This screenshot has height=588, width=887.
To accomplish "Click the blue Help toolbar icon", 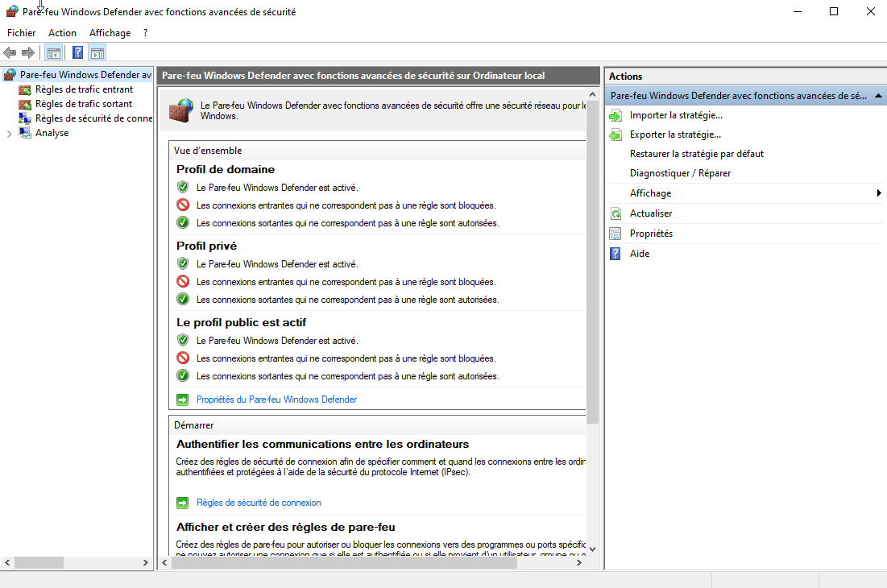I will (78, 53).
